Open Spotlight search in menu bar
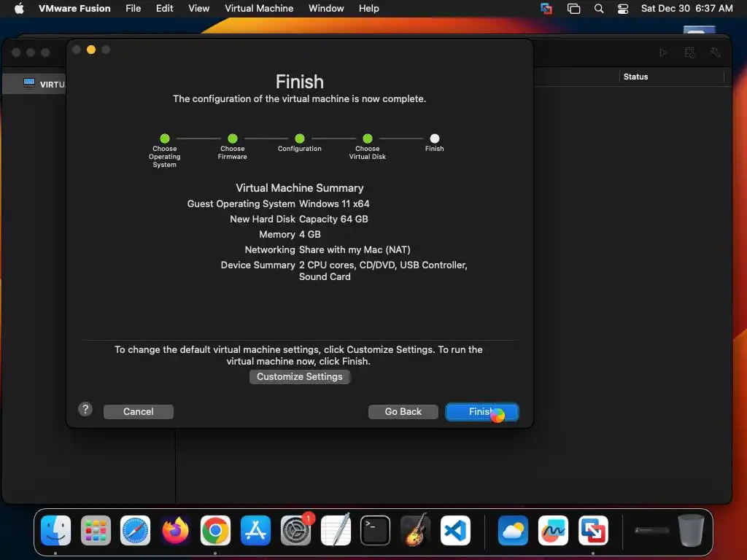 599,8
